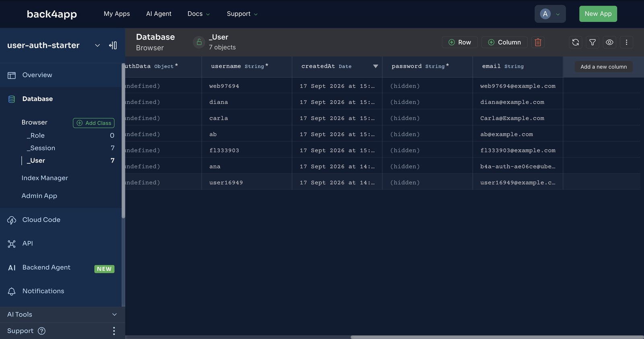Click the Cloud Code icon
The height and width of the screenshot is (339, 644).
[x=12, y=220]
